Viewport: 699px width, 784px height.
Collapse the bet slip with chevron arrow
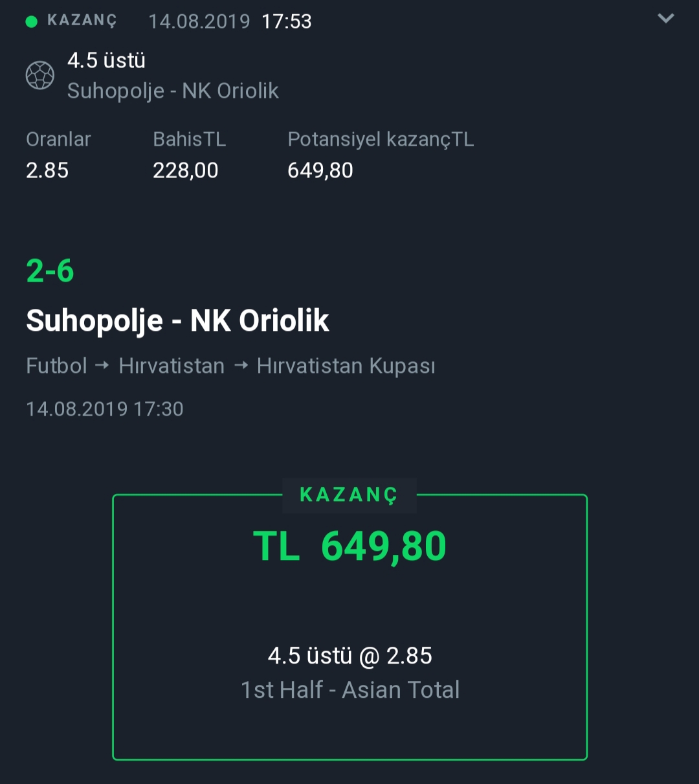tap(666, 18)
